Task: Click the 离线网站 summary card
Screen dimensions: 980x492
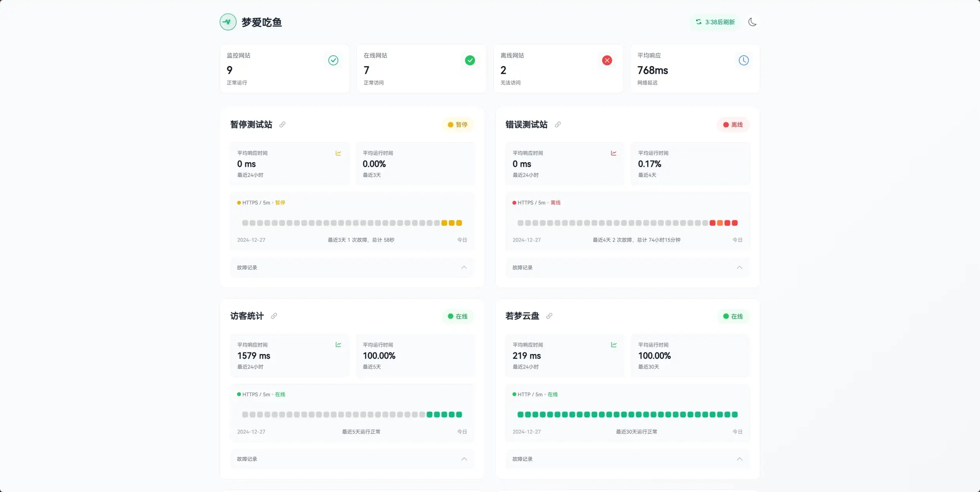Action: tap(558, 69)
